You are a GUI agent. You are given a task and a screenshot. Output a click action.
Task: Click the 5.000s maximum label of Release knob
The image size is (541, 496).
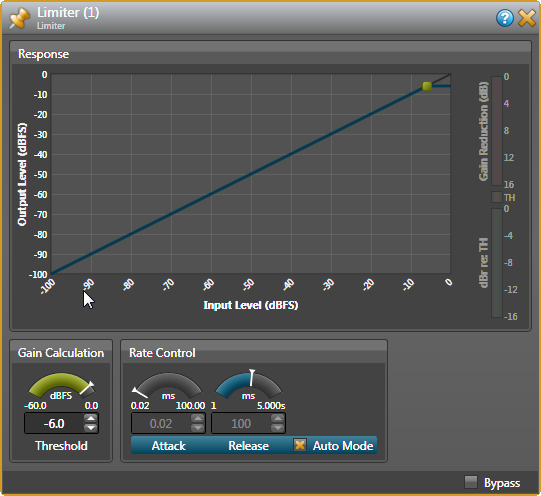click(x=271, y=405)
